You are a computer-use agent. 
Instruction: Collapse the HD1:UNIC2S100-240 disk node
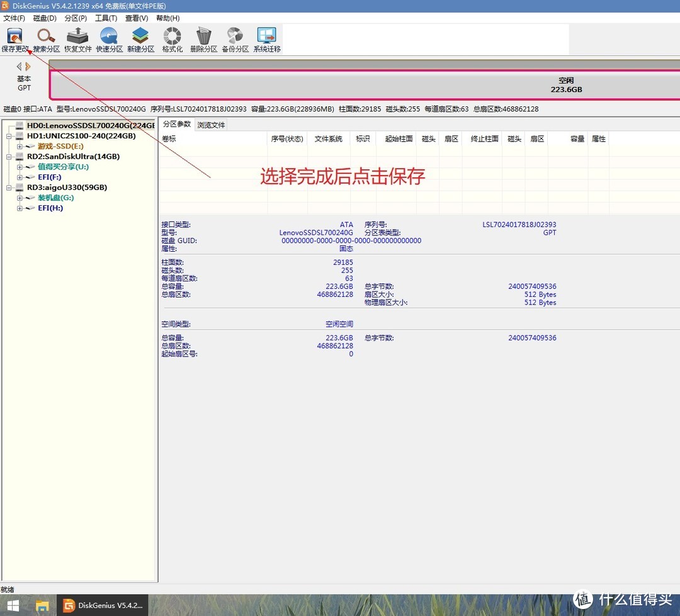[9, 136]
